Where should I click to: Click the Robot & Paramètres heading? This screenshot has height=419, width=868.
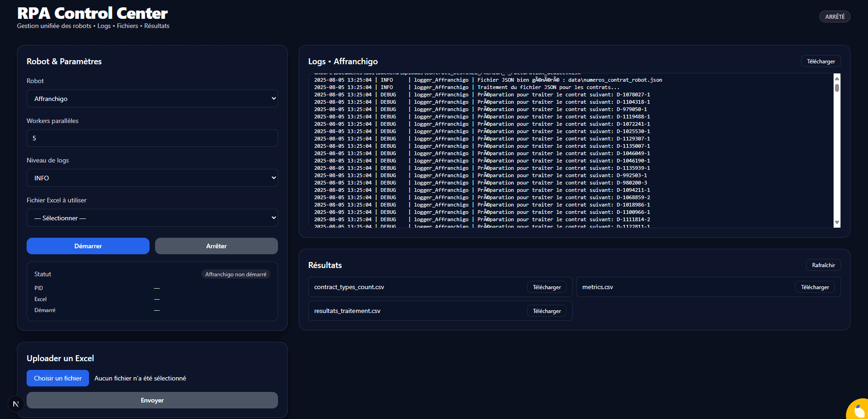click(64, 61)
